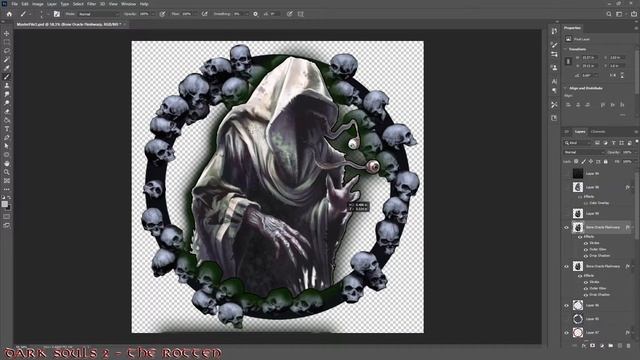Hide Drop Shadow on second Fleshwarp layer
Screen dimensions: 640x360
[586, 295]
